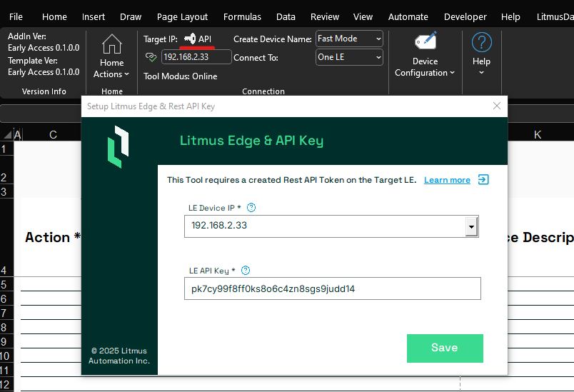Select row 10 header

(x=6, y=356)
